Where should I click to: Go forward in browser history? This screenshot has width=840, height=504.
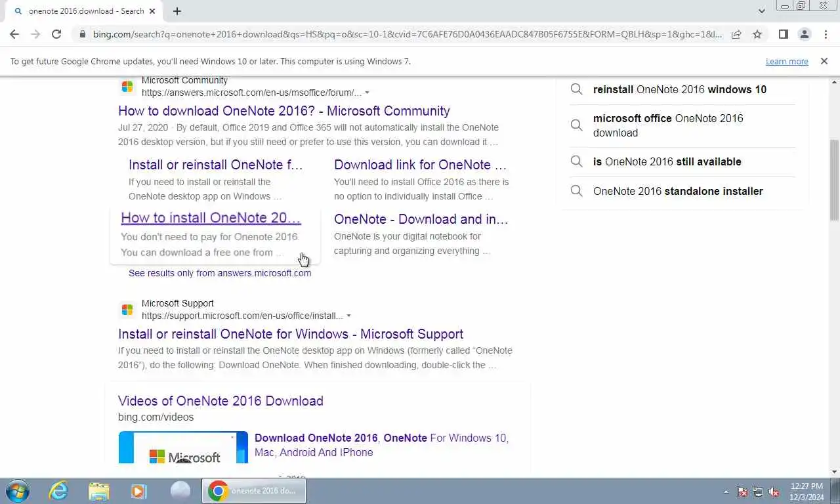coord(35,34)
